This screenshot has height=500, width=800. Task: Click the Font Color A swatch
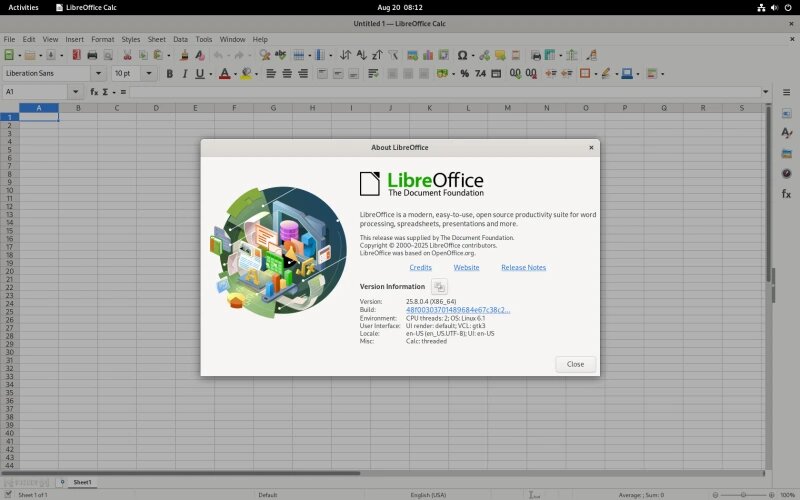[x=224, y=73]
